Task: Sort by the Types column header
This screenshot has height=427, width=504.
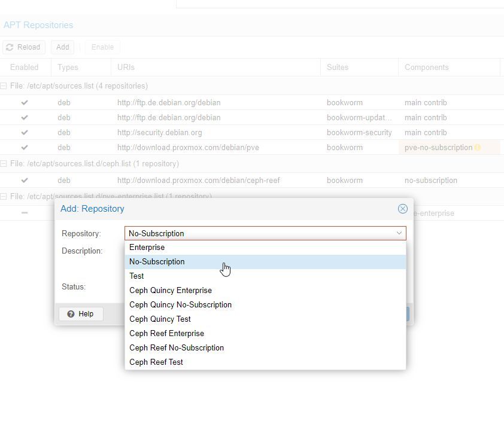Action: pos(81,68)
